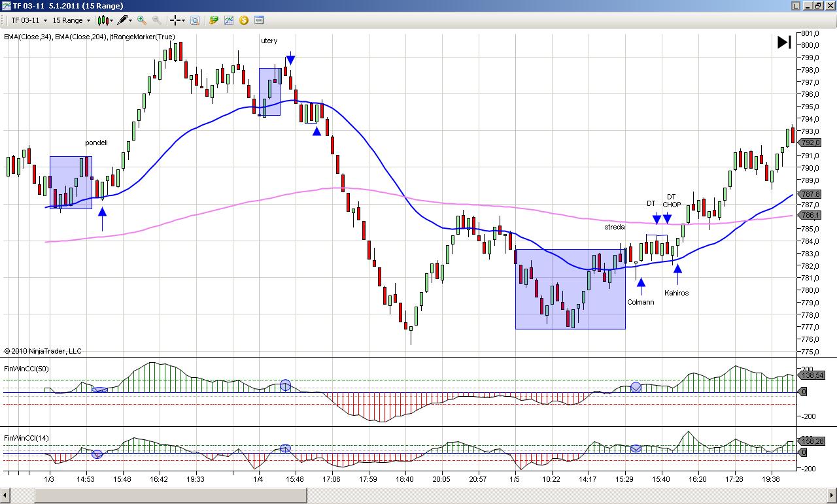Click the scrollbar left arrow
Screen dimensions: 837x504
(x=5, y=495)
